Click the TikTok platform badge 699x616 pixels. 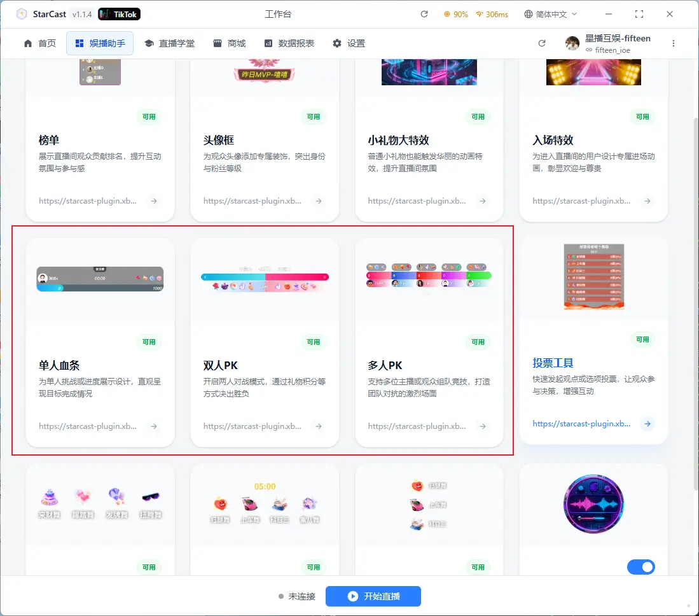(120, 14)
